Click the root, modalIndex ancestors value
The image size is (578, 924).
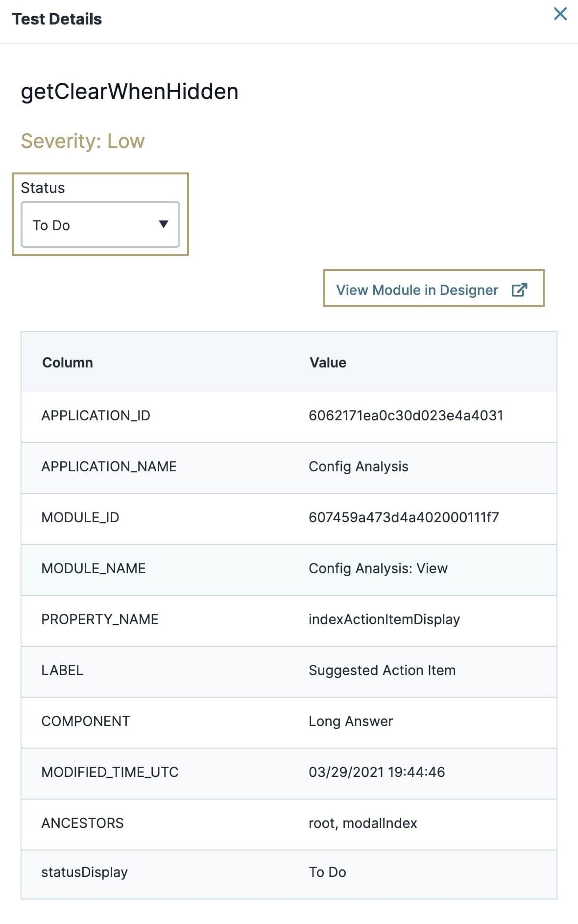tap(362, 823)
